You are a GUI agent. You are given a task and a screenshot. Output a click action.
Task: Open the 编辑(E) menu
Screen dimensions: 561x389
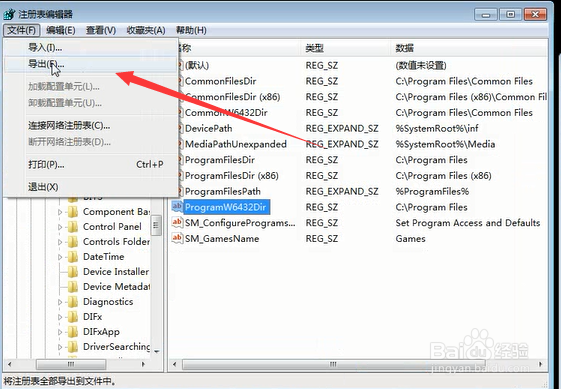(61, 30)
